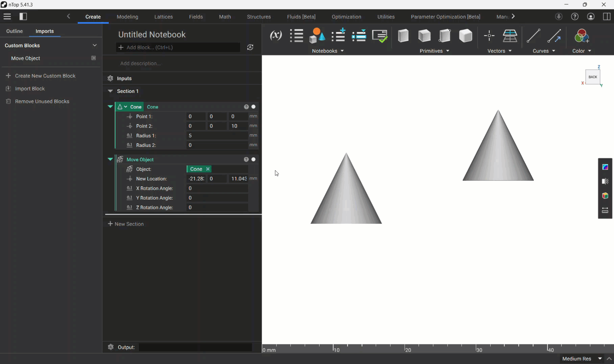Click the Line curve icon
Screen dimensions: 614x364
533,35
